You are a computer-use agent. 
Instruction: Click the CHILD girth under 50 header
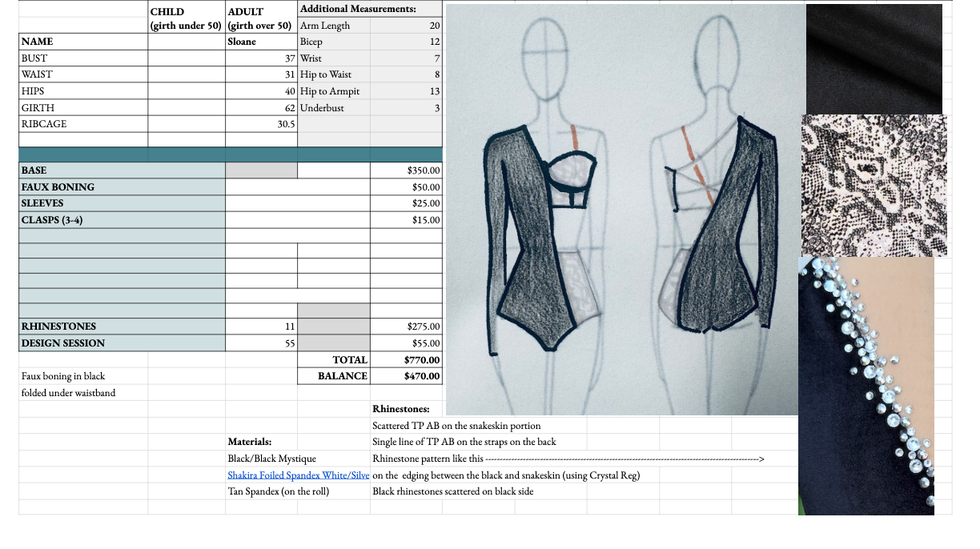[x=186, y=18]
